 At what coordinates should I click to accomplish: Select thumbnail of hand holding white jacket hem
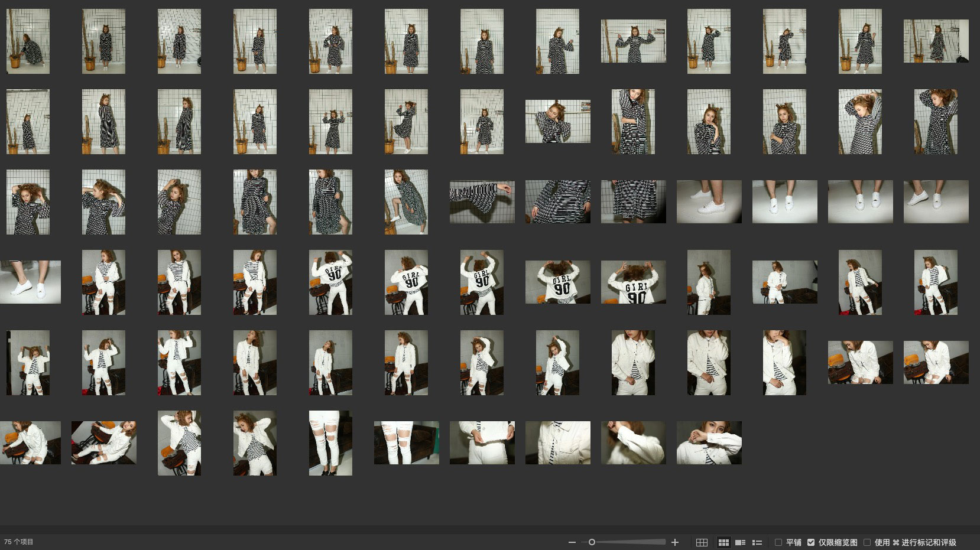click(x=482, y=442)
